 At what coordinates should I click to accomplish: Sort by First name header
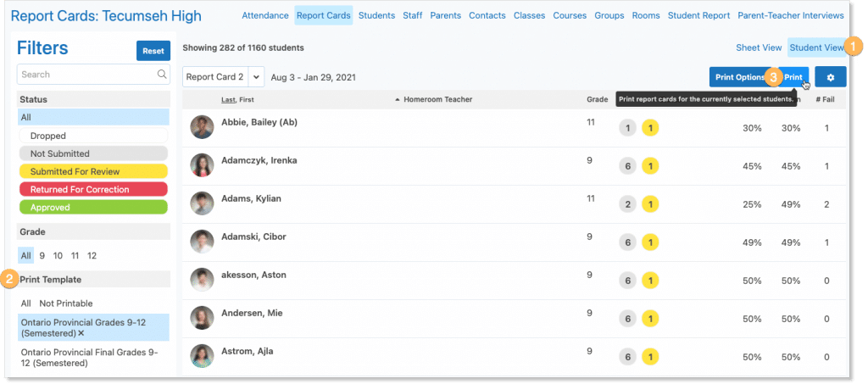point(247,99)
